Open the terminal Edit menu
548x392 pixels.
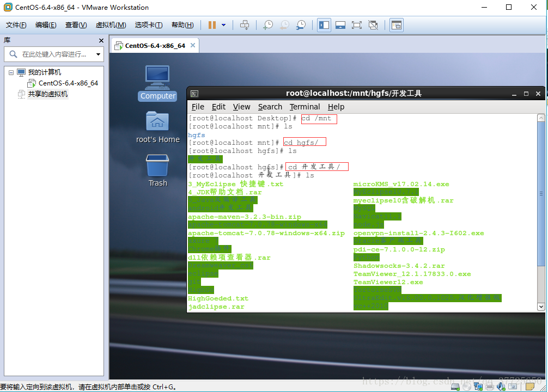point(219,107)
